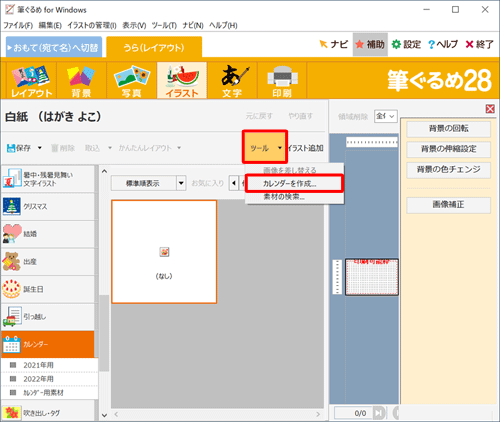
Task: Open 設定 gear settings
Action: [406, 44]
